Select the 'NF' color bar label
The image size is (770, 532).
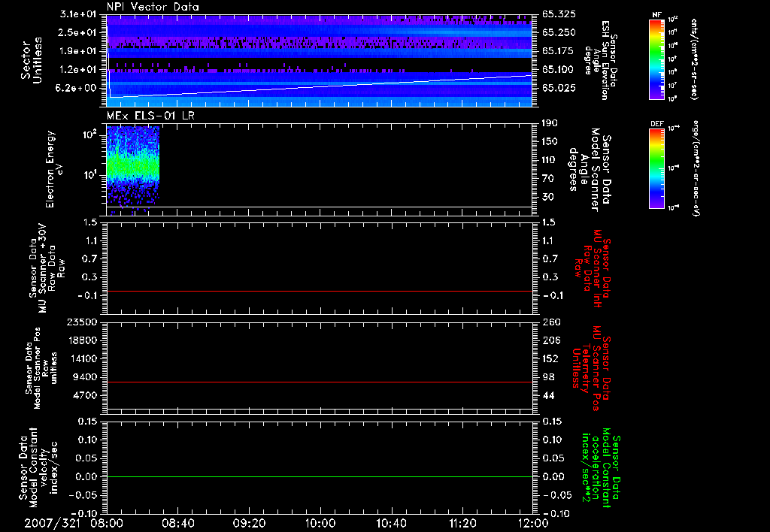(656, 15)
